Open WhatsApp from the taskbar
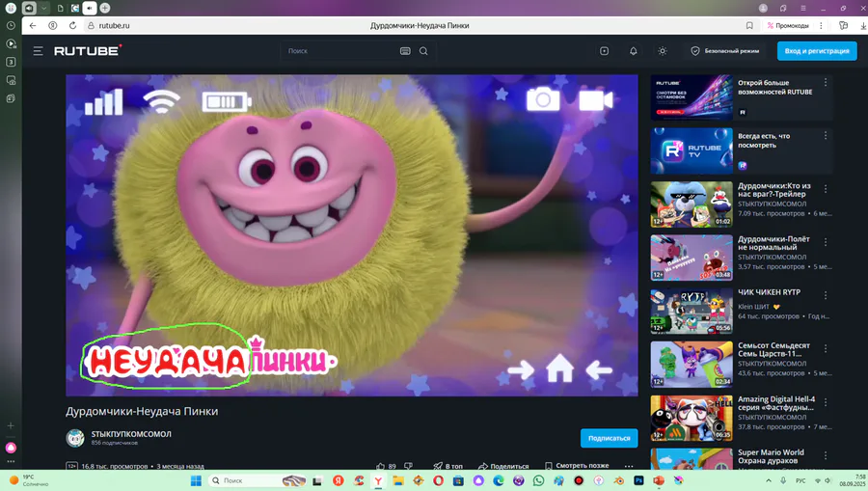 coord(538,480)
